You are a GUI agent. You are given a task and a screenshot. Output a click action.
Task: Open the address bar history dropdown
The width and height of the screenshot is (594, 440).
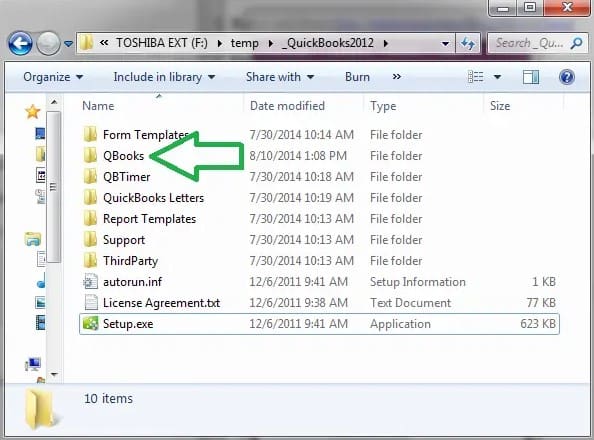pyautogui.click(x=446, y=44)
